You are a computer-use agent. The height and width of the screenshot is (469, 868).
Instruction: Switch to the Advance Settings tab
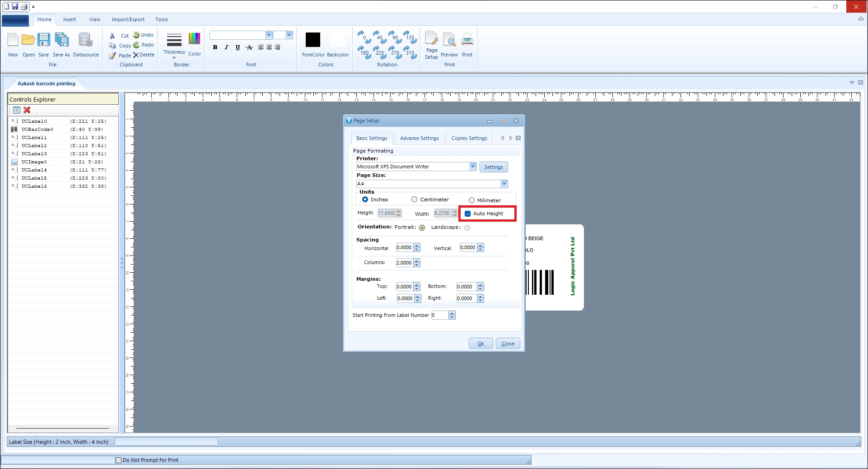click(x=419, y=138)
